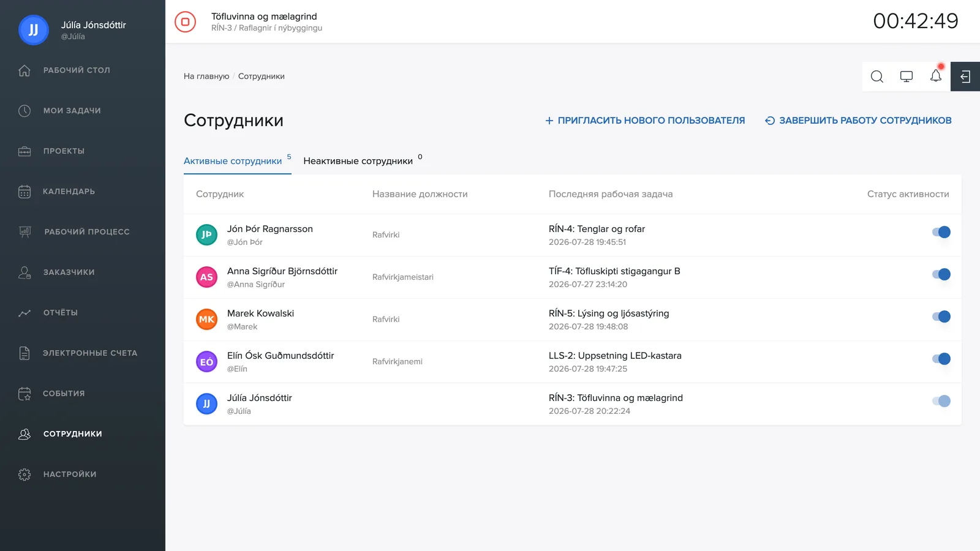
Task: Click the clock icon beside Мои задачи
Action: tap(24, 111)
